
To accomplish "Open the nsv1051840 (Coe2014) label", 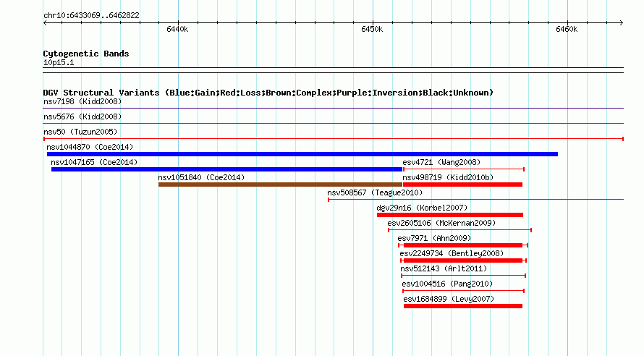I will pos(201,177).
